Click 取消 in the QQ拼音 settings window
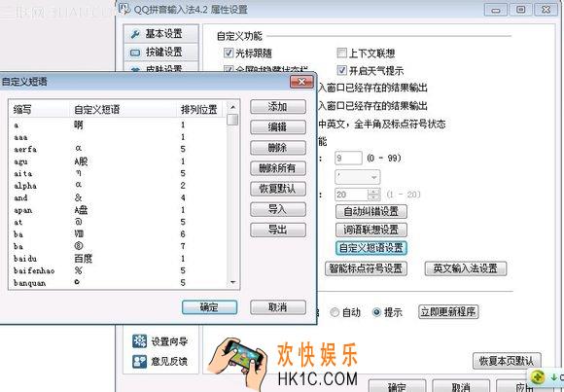 coord(461,386)
